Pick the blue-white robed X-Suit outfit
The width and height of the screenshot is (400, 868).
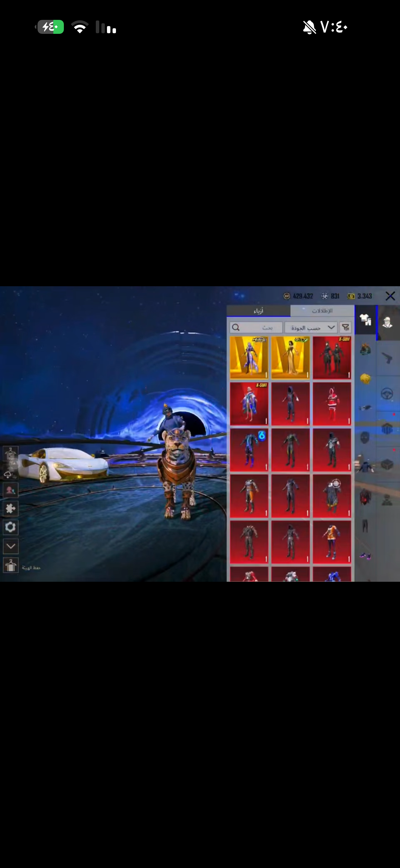click(249, 404)
